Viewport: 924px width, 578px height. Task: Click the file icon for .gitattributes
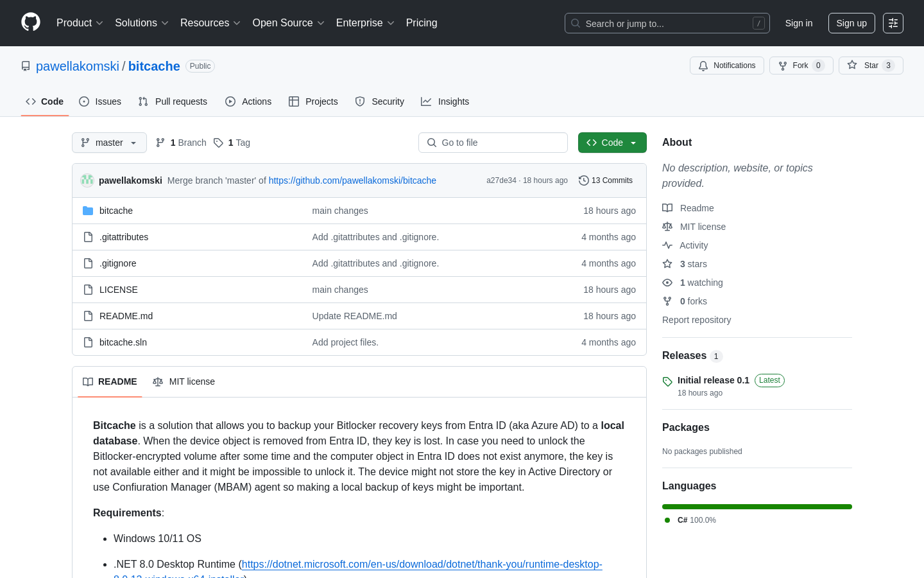88,237
